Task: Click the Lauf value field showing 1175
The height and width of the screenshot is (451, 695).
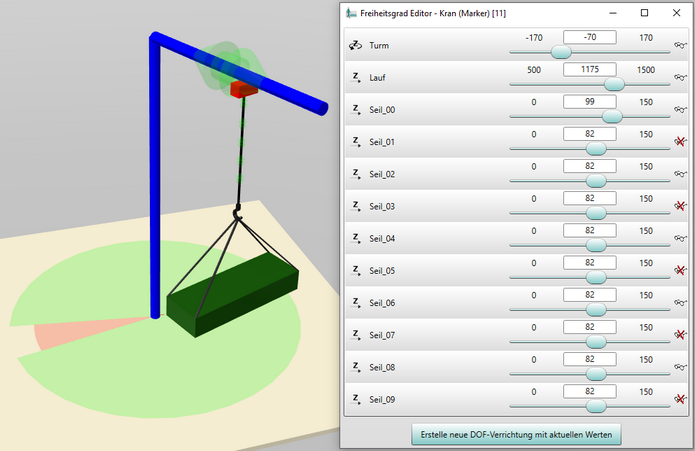Action: click(x=589, y=70)
